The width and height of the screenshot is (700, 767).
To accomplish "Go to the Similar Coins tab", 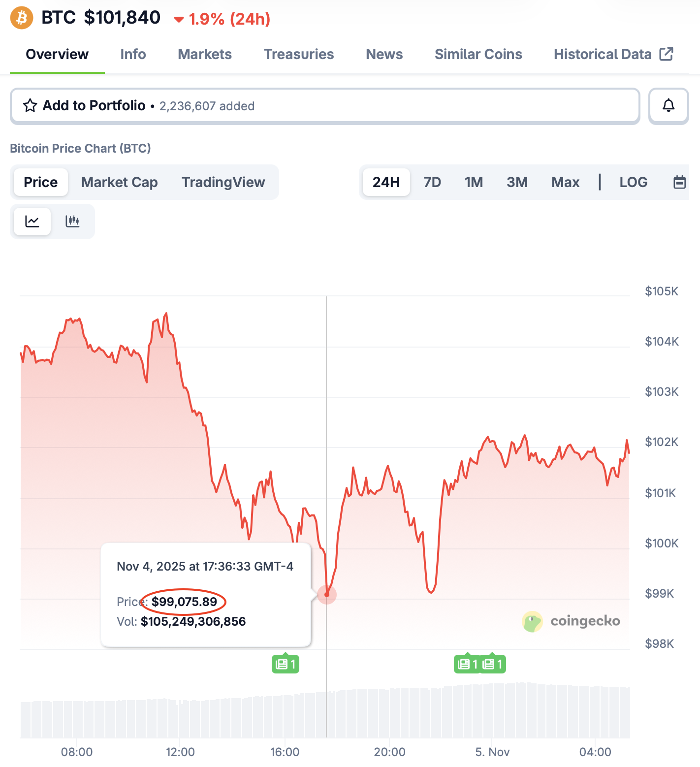I will (x=478, y=54).
